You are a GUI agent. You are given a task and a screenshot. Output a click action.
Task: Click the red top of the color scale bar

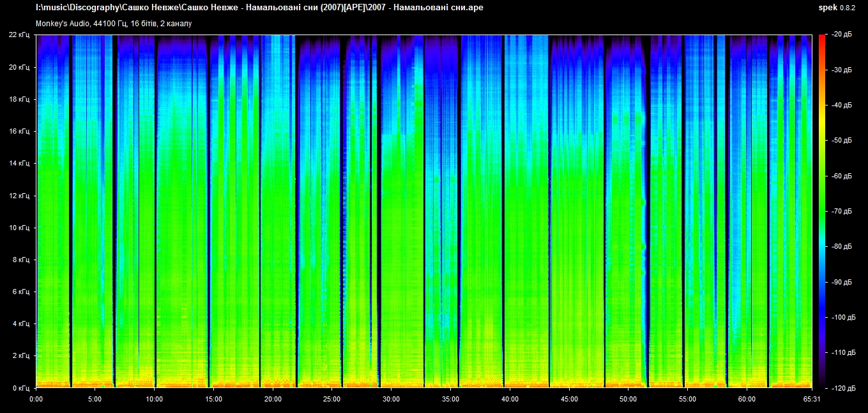(822, 40)
